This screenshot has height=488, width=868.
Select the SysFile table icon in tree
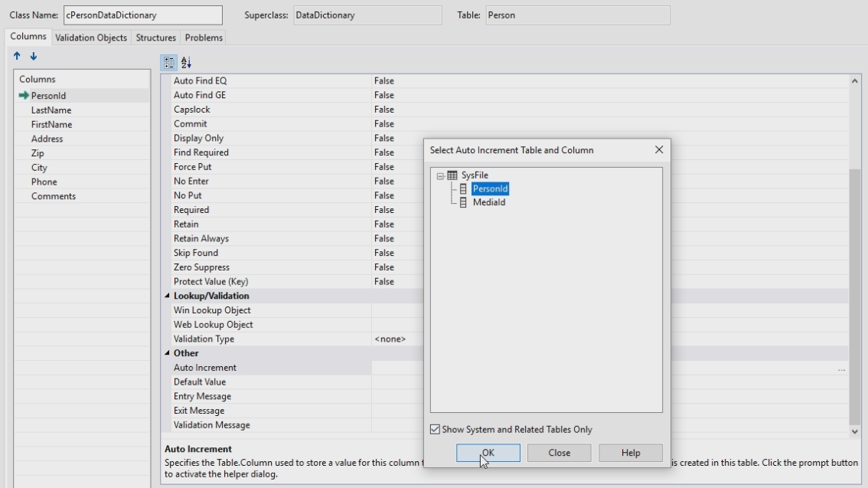tap(452, 175)
